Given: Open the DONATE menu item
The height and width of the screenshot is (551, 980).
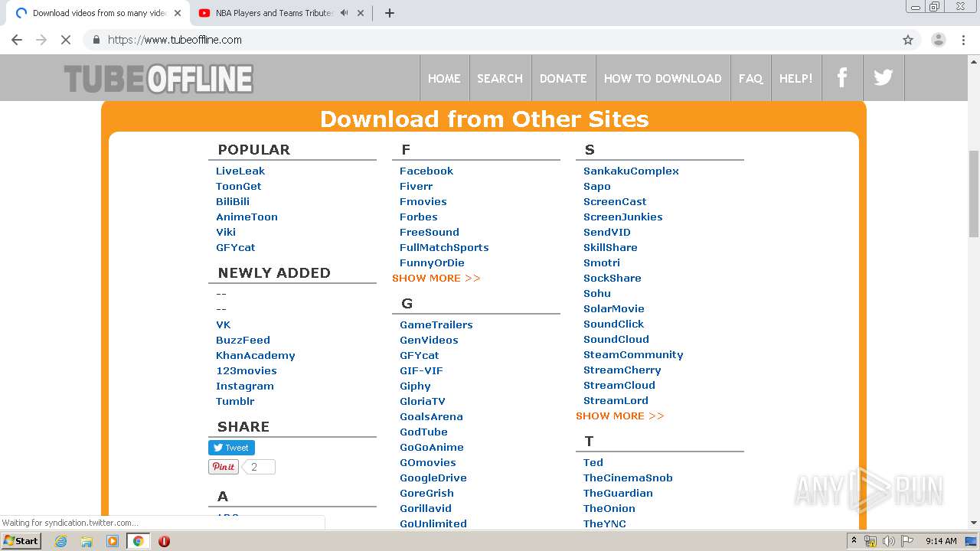Looking at the screenshot, I should pos(563,78).
